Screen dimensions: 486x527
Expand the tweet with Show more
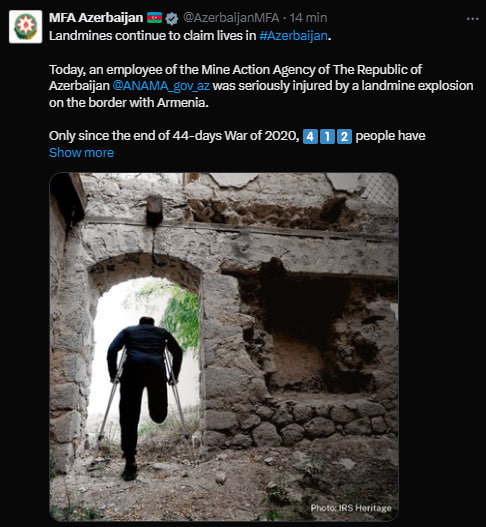click(x=81, y=153)
